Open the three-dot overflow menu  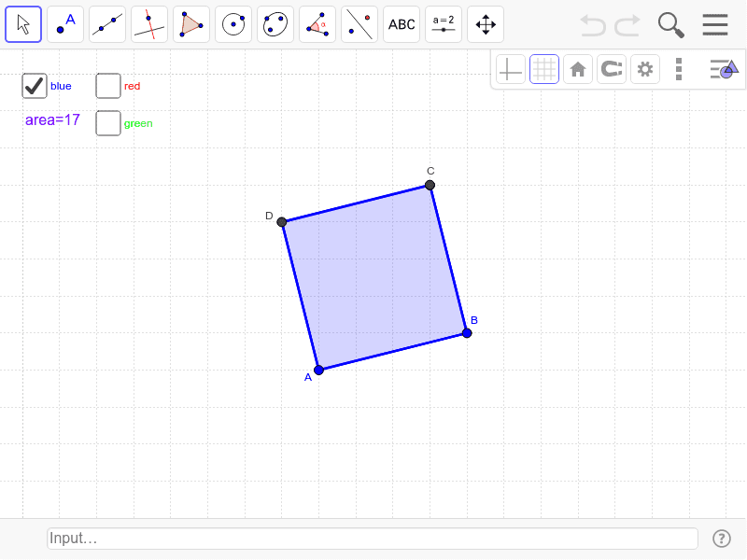point(679,68)
